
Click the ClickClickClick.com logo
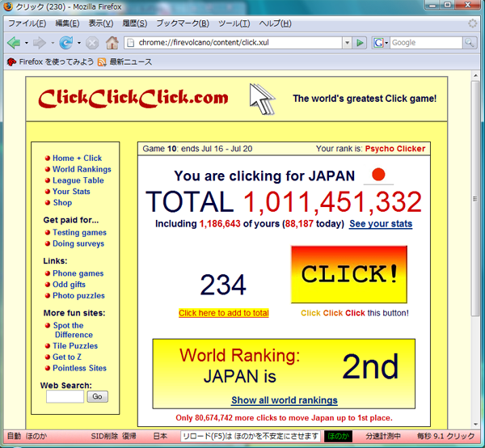[x=133, y=99]
